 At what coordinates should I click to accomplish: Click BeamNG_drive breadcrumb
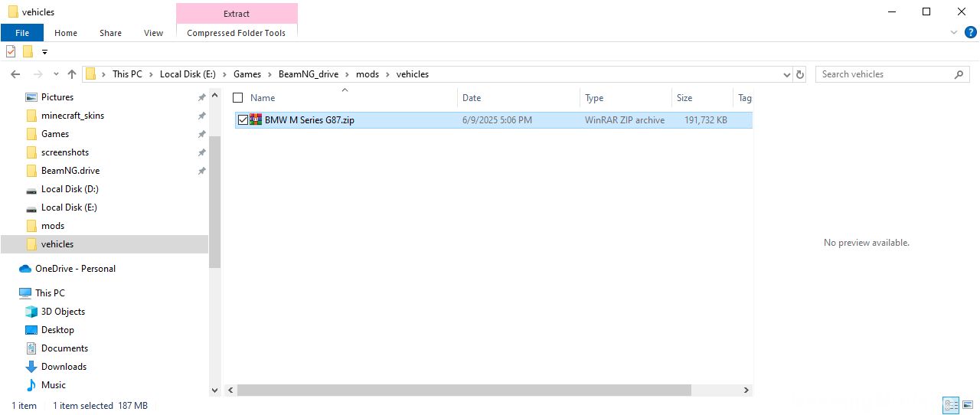309,74
